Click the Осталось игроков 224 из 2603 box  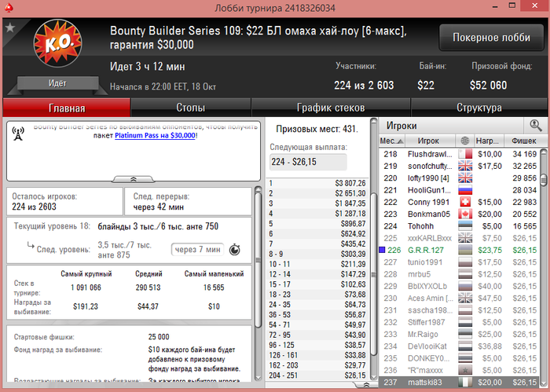[64, 201]
